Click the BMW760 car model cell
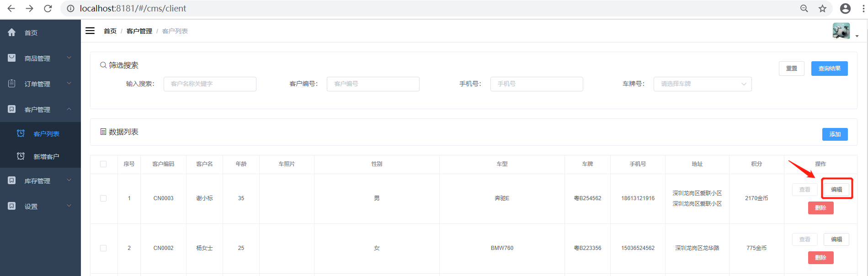This screenshot has width=868, height=276. (502, 248)
